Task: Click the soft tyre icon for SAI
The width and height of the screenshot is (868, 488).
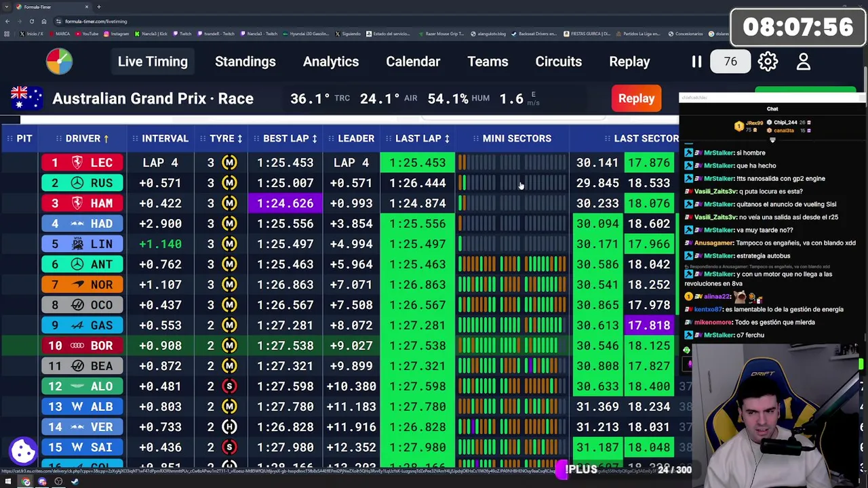Action: [x=229, y=447]
